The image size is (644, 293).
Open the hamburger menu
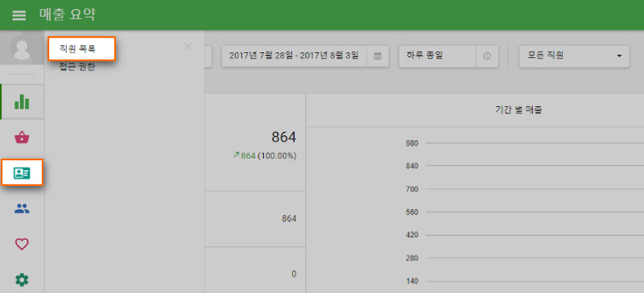tap(19, 15)
